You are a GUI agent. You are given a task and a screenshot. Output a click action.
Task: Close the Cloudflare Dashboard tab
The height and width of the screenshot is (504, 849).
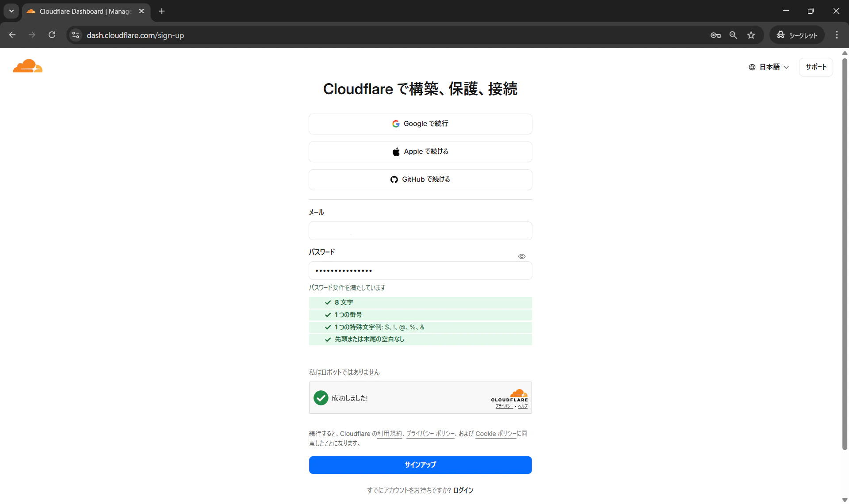pos(141,11)
